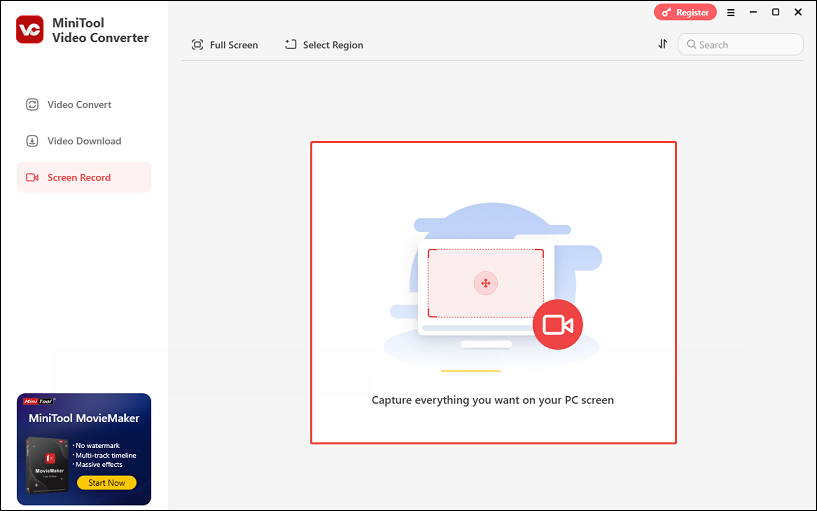Click the MiniTool Video Converter logo icon
Screen dimensions: 817x511
tap(30, 30)
